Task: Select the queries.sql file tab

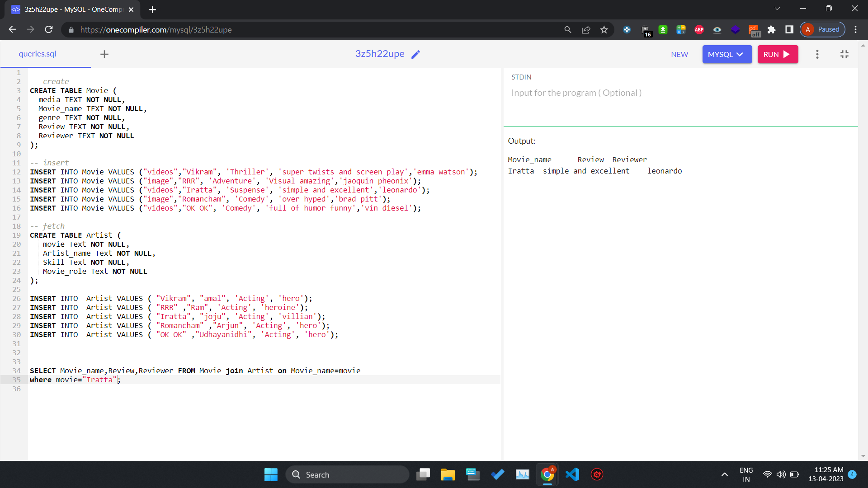Action: (38, 54)
